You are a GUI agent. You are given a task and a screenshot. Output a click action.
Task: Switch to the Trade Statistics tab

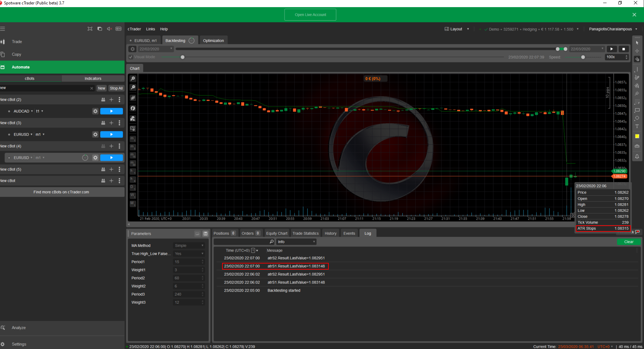pyautogui.click(x=305, y=233)
